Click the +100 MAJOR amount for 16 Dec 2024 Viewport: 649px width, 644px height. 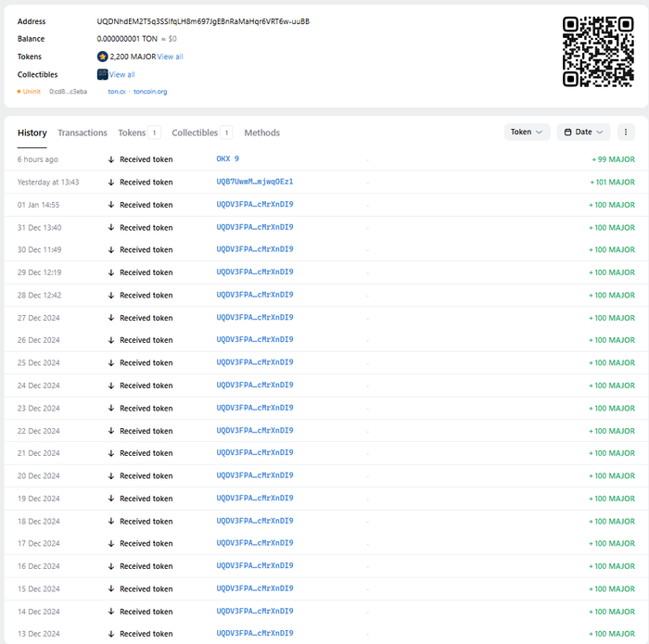(612, 566)
